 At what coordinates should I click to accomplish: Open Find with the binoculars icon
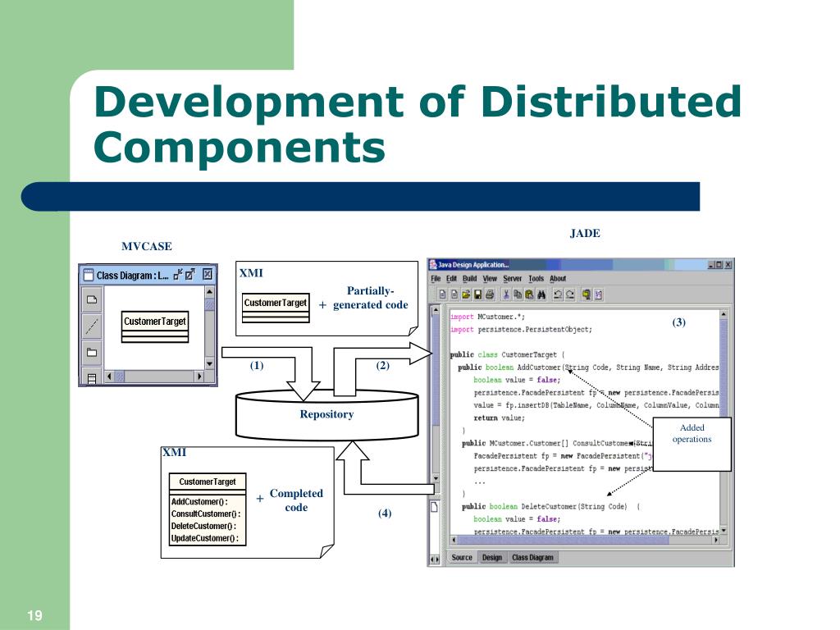pos(541,294)
